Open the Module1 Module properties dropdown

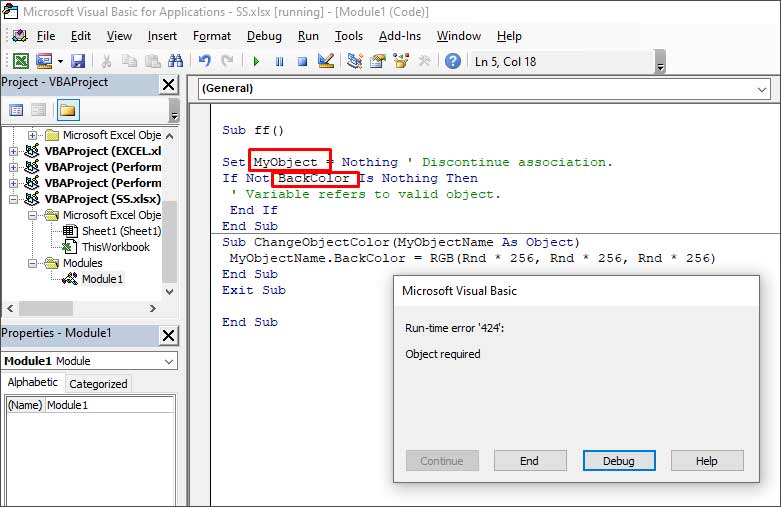(x=168, y=361)
